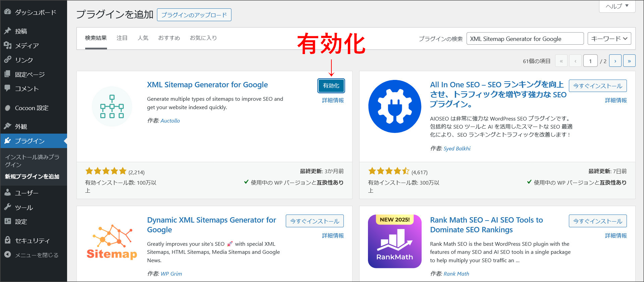Screen dimensions: 644x282
Task: Click 最終更新: 3か月前 text
Action: coord(322,171)
